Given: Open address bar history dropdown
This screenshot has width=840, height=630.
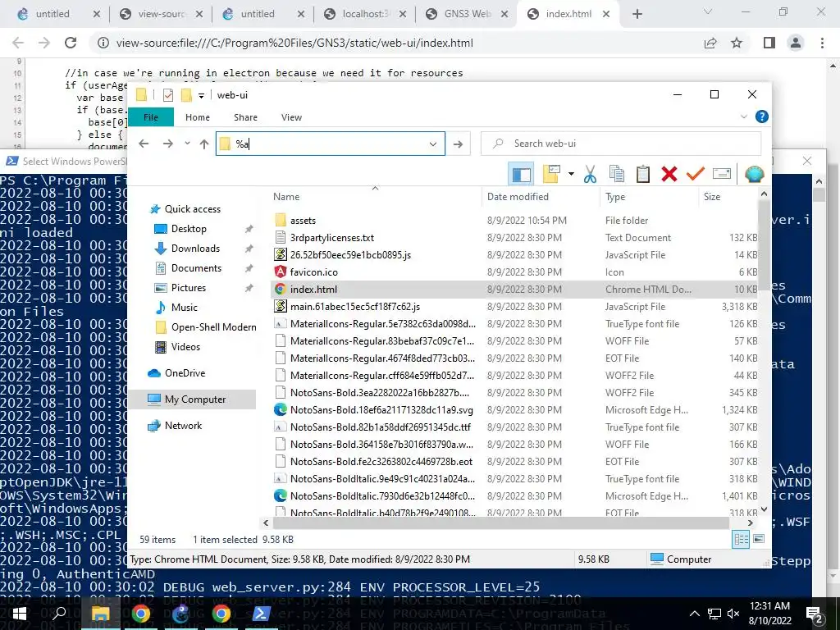Looking at the screenshot, I should [x=433, y=144].
